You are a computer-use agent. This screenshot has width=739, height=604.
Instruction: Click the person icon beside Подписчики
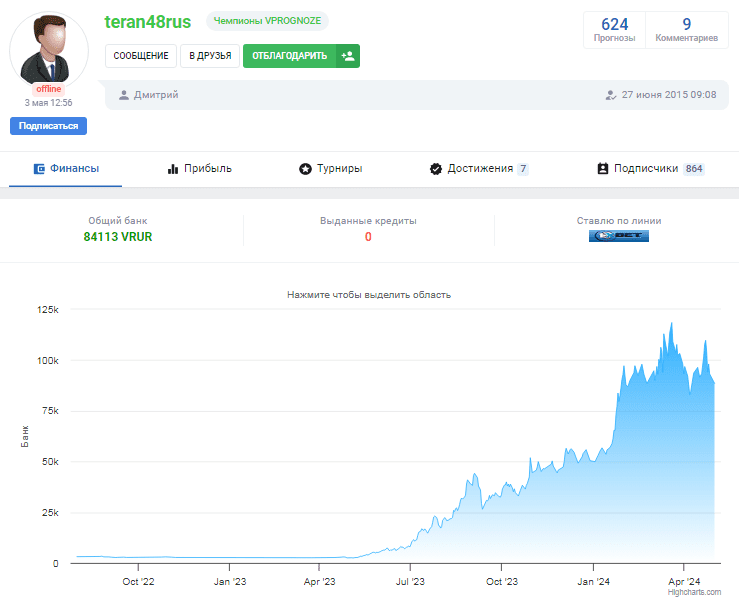point(602,169)
